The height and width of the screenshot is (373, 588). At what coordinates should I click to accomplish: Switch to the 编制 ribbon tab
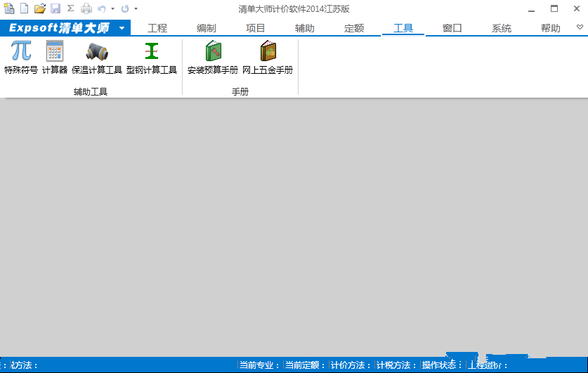tap(207, 28)
